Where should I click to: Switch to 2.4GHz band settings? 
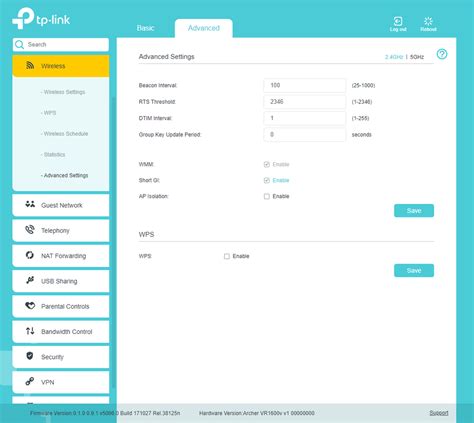click(394, 57)
